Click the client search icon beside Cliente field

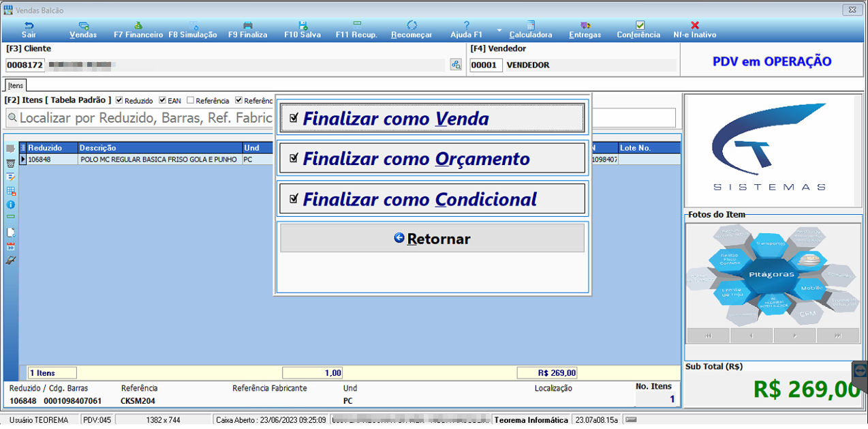click(456, 65)
